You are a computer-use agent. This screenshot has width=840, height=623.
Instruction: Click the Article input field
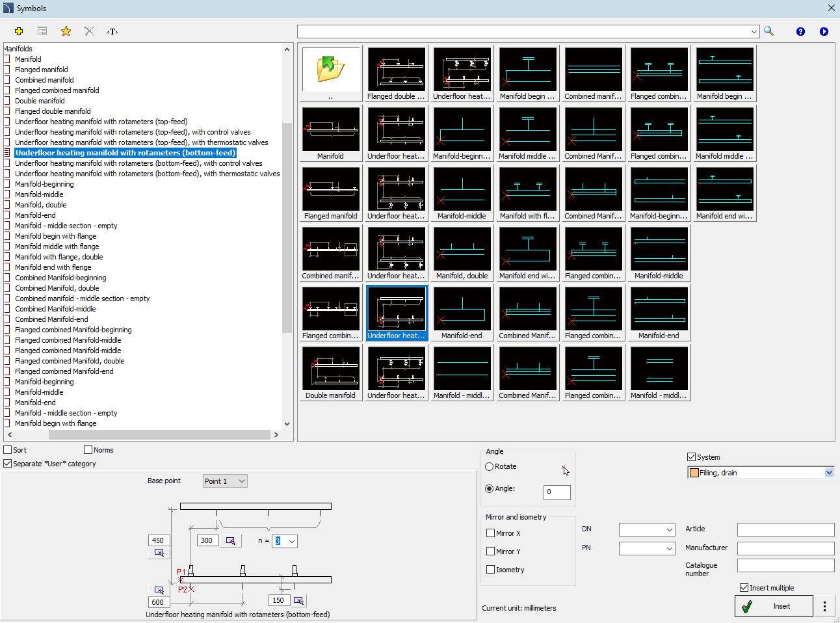tap(785, 529)
